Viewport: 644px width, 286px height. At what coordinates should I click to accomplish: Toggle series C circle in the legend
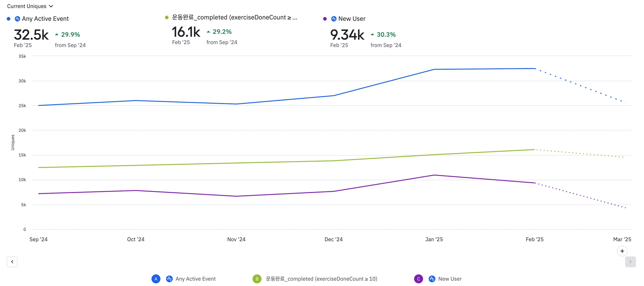pos(419,279)
